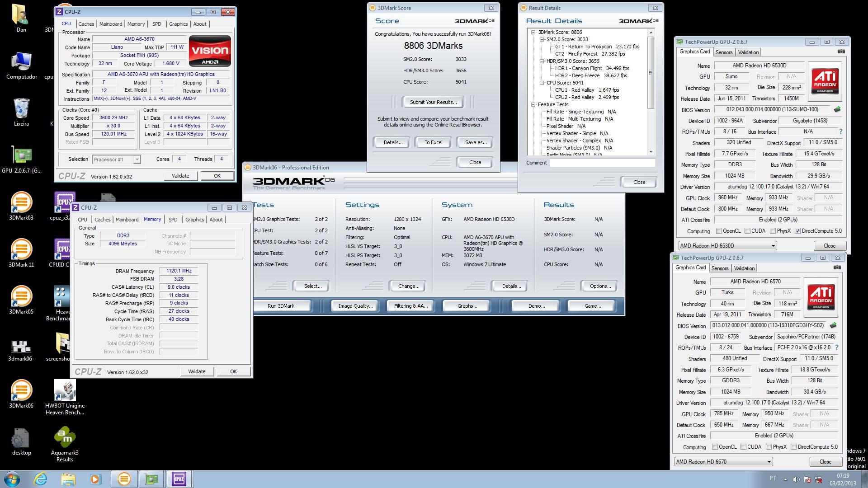Open the GPU-Z.0.6.7 desktop icon
The height and width of the screenshot is (488, 868).
pos(21,159)
